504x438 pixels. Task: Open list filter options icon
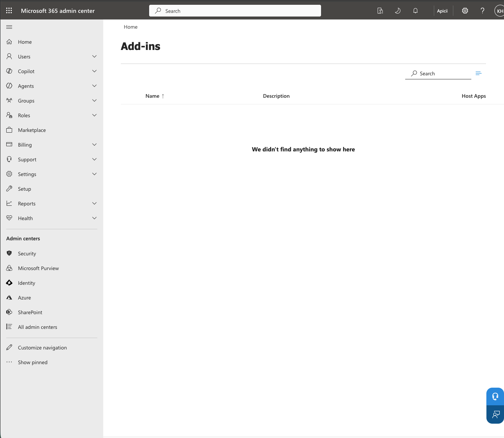coord(478,73)
